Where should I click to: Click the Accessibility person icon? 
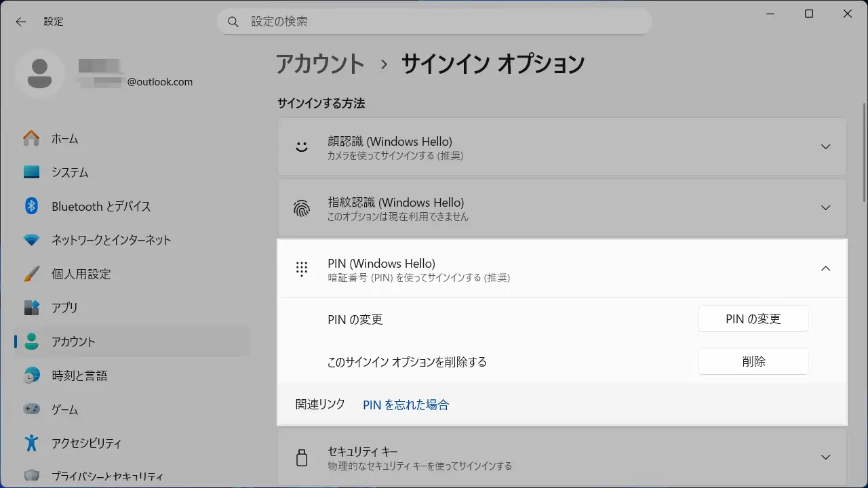point(31,443)
